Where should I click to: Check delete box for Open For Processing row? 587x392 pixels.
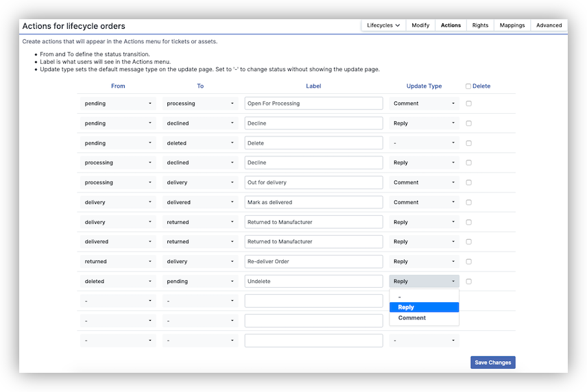[468, 103]
